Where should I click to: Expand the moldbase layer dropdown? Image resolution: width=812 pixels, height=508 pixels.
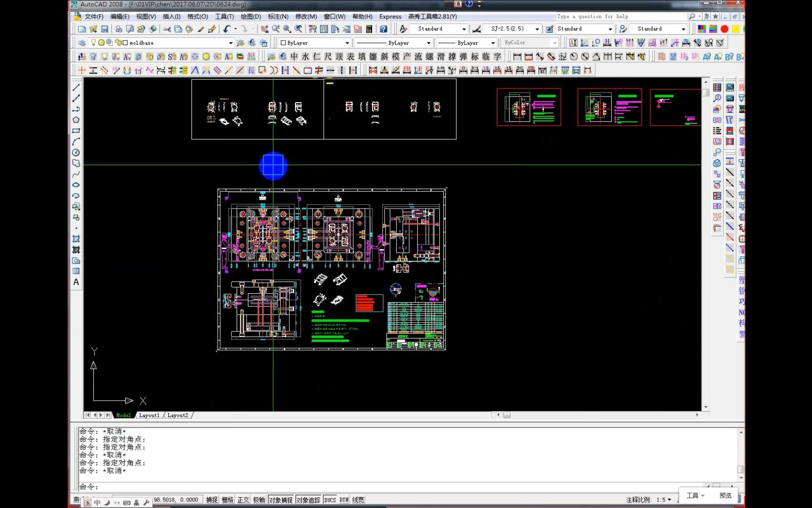(231, 43)
